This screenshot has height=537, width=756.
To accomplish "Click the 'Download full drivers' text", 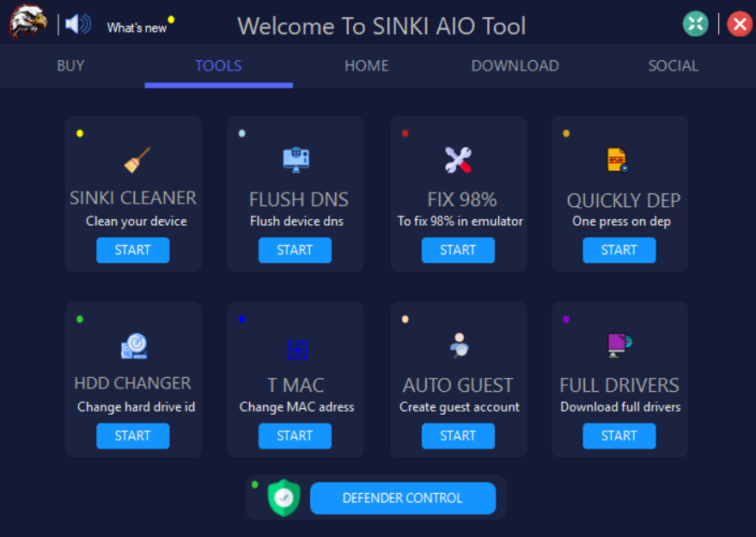I will click(620, 407).
